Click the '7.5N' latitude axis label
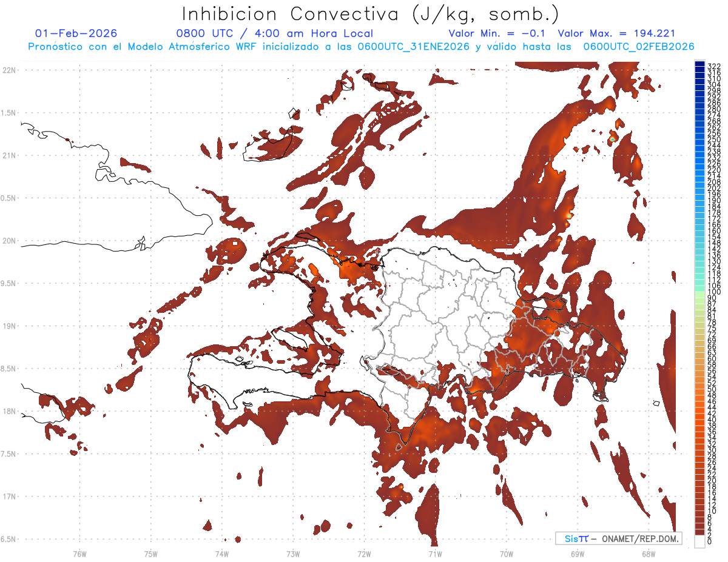The width and height of the screenshot is (728, 562). [x=8, y=454]
